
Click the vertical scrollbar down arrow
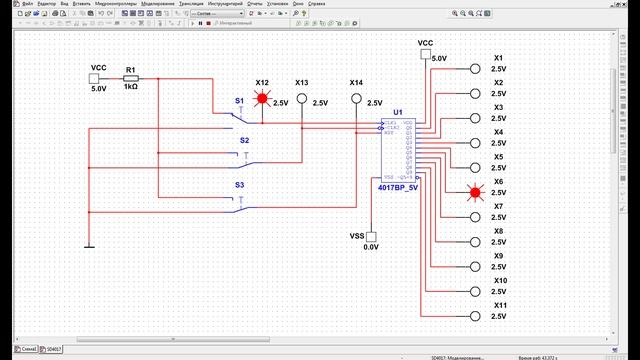pyautogui.click(x=613, y=333)
